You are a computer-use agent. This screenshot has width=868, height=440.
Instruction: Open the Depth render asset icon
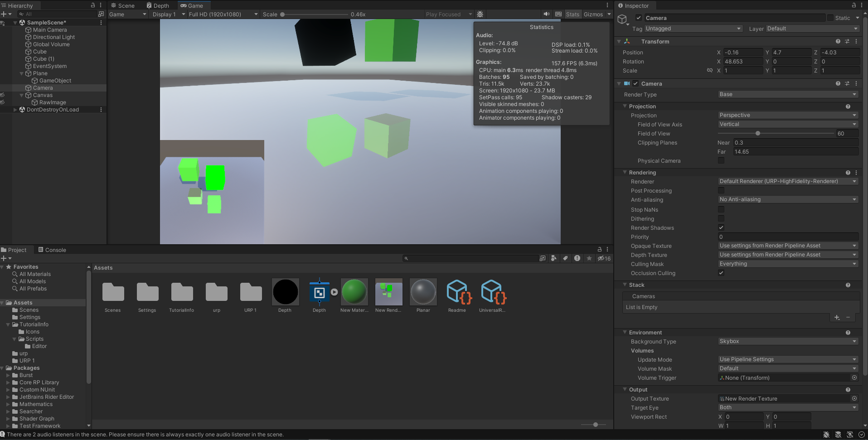(319, 292)
